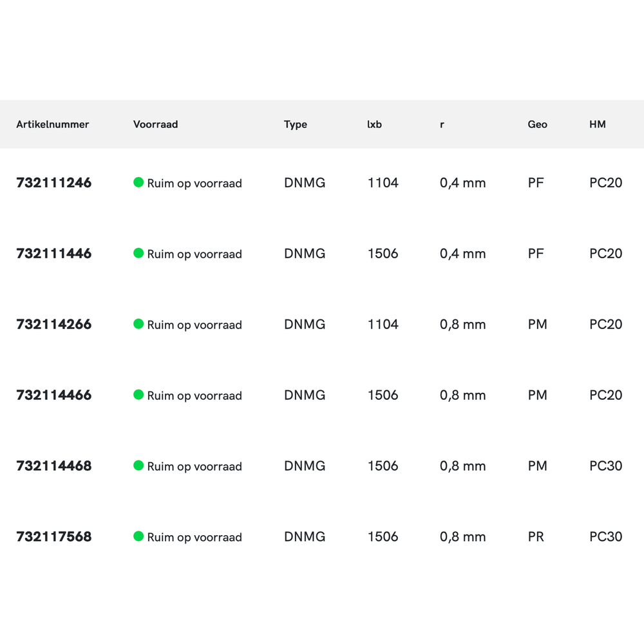Click PC30 grade in 732117568 row

605,537
